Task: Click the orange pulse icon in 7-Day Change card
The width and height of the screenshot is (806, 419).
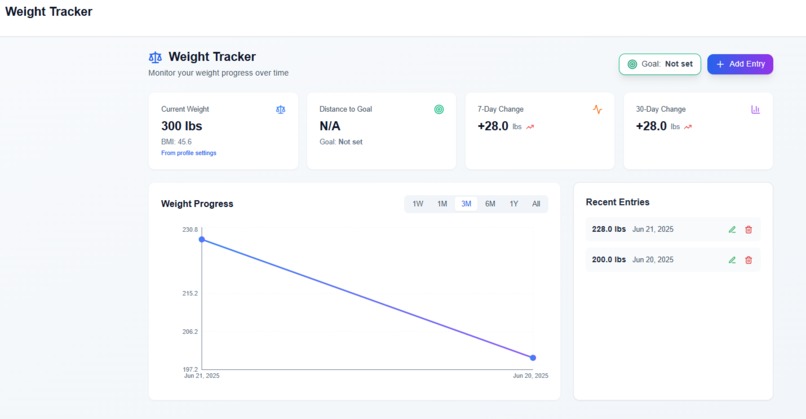Action: (597, 110)
